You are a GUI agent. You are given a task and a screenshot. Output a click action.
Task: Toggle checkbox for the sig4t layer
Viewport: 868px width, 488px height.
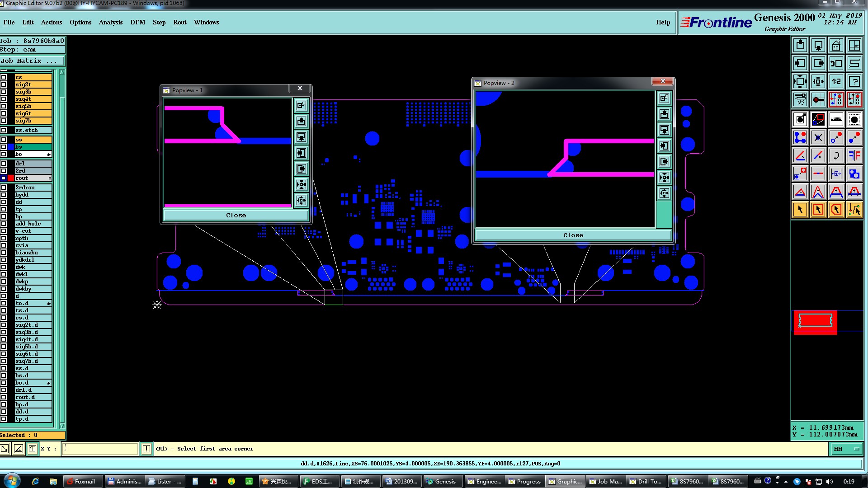4,99
